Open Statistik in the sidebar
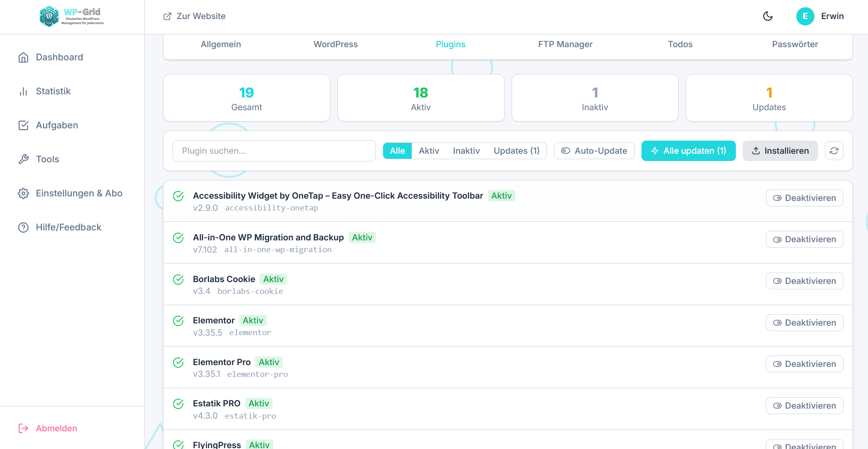Image resolution: width=868 pixels, height=449 pixels. [53, 91]
